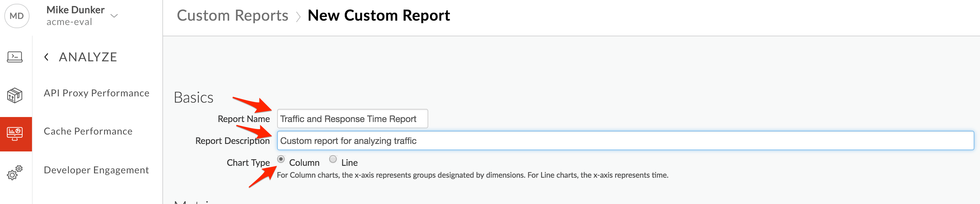
Task: Select the Column chart type radio
Action: pyautogui.click(x=281, y=159)
